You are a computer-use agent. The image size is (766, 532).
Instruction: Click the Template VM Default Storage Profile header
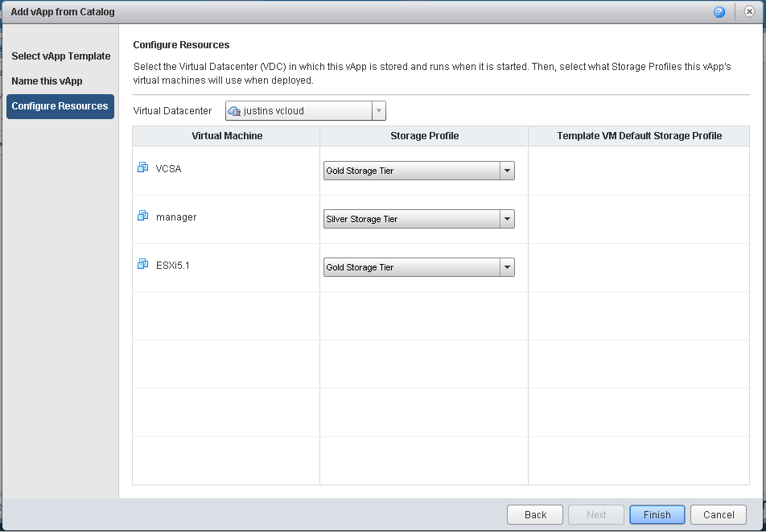[x=639, y=136]
